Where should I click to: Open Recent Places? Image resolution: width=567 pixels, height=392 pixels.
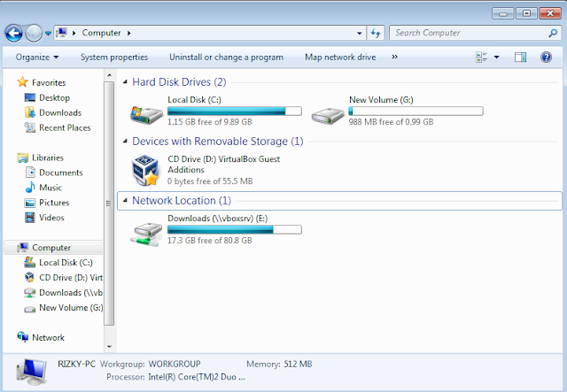(65, 127)
